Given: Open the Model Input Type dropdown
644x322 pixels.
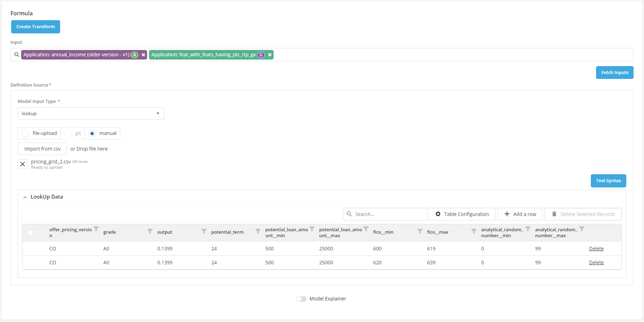Looking at the screenshot, I should (91, 113).
